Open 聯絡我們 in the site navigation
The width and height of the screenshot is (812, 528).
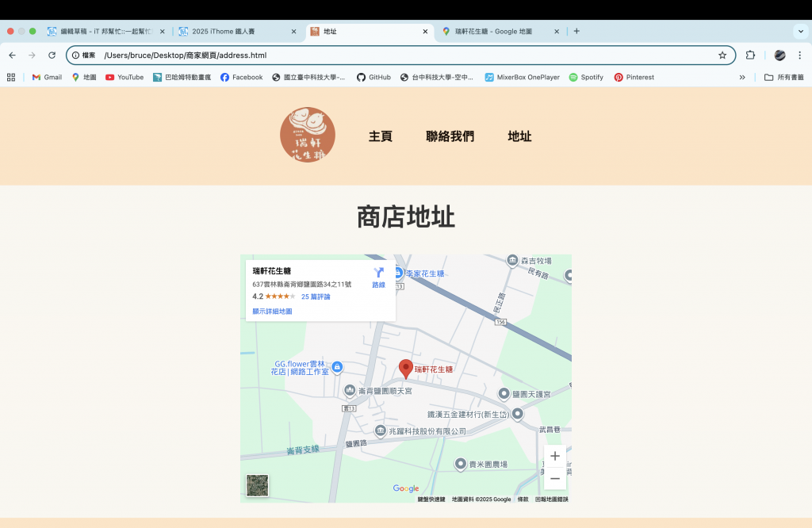pyautogui.click(x=450, y=136)
